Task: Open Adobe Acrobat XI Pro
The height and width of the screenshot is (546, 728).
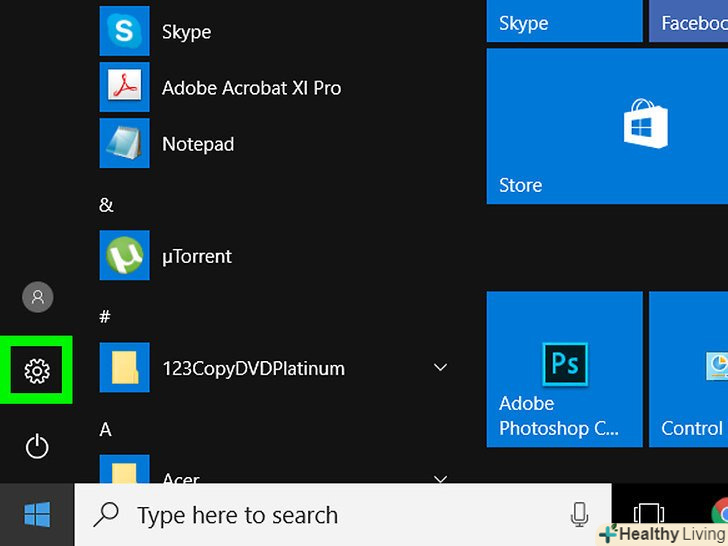Action: pos(250,88)
